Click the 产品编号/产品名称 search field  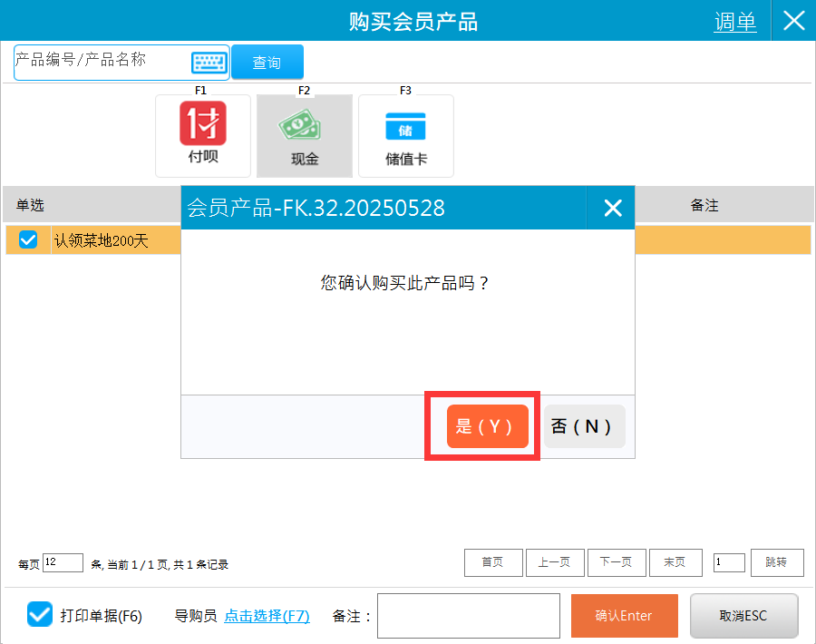(x=102, y=62)
